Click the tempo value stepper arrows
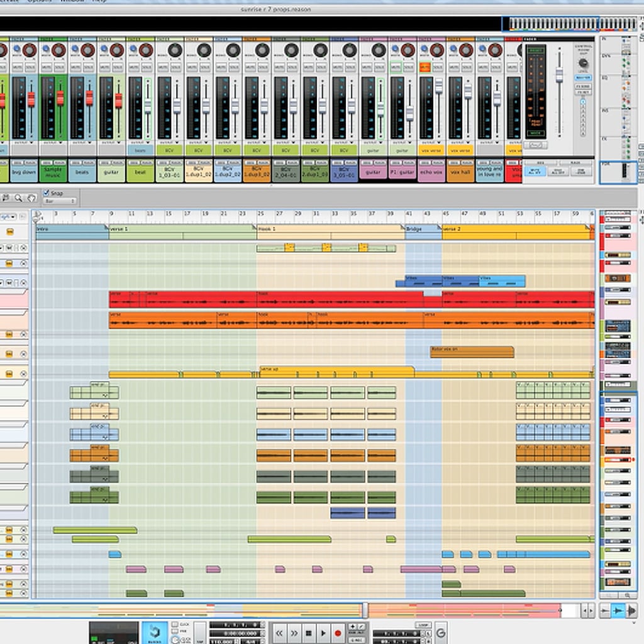Screen dimensions: 644x644 tap(236, 641)
